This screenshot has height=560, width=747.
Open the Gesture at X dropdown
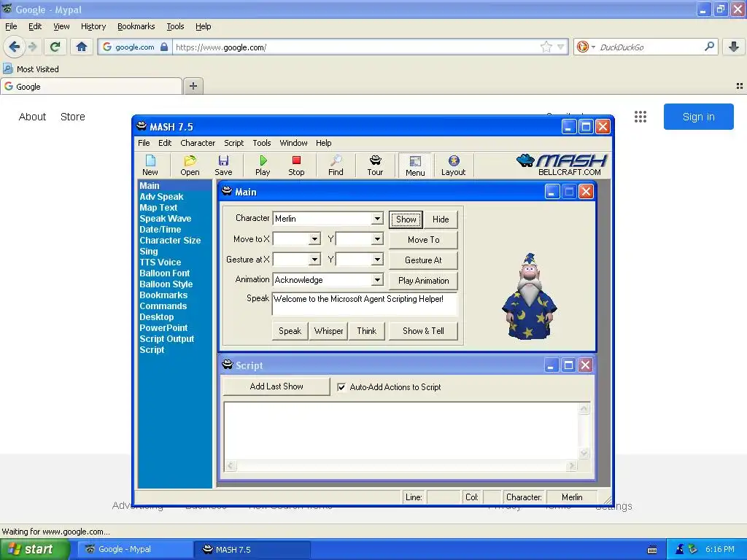coord(314,260)
